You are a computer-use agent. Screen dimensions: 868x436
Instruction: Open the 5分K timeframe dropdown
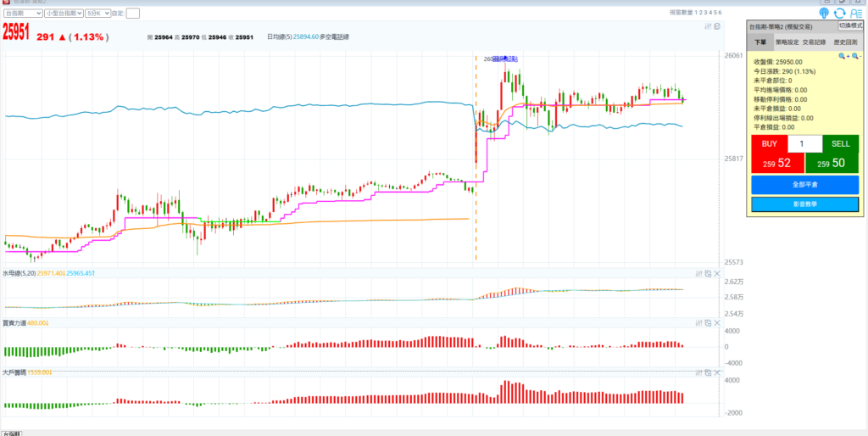coord(97,14)
